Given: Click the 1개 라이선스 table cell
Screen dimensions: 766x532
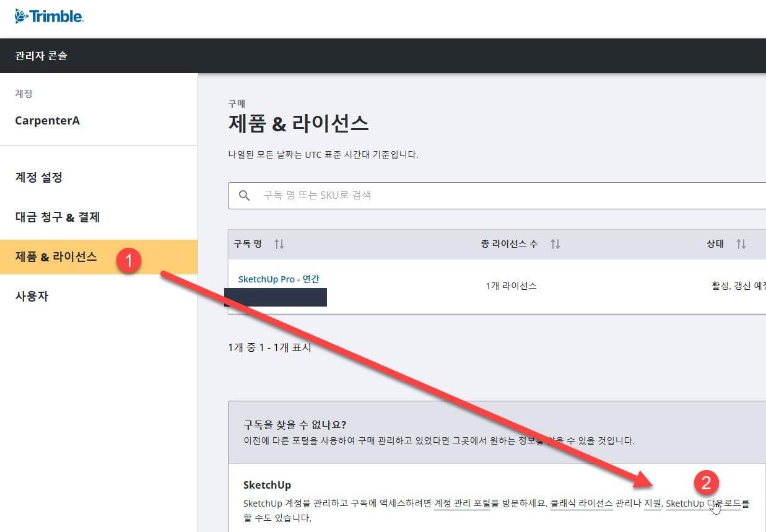Looking at the screenshot, I should (x=511, y=286).
